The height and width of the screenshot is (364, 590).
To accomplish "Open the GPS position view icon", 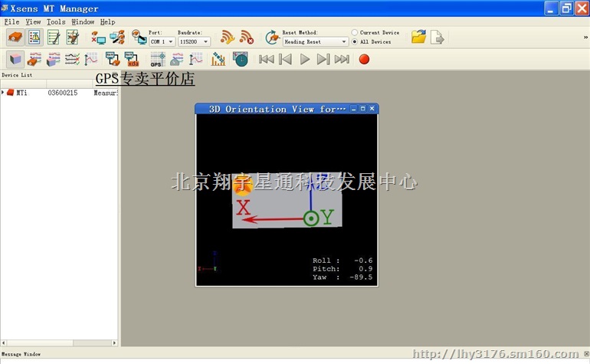I will (x=158, y=59).
